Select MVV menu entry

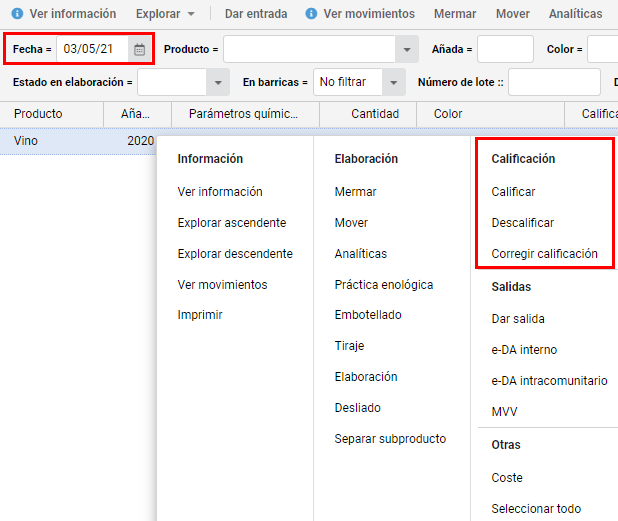click(504, 412)
